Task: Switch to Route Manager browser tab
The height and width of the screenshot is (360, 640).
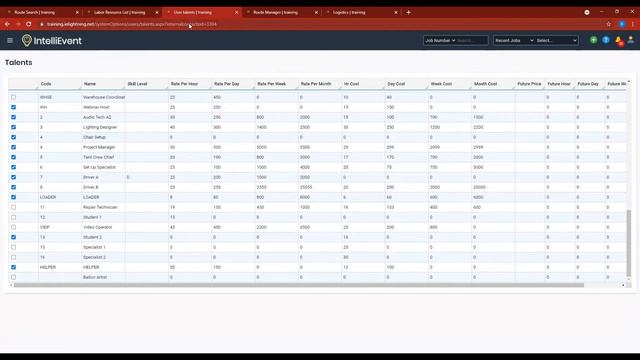Action: click(281, 12)
